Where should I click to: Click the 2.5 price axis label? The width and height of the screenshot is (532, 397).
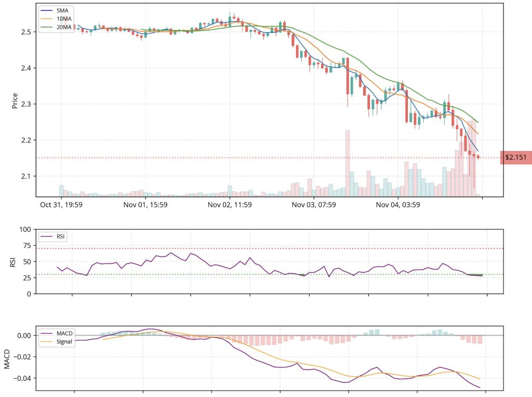[x=26, y=32]
